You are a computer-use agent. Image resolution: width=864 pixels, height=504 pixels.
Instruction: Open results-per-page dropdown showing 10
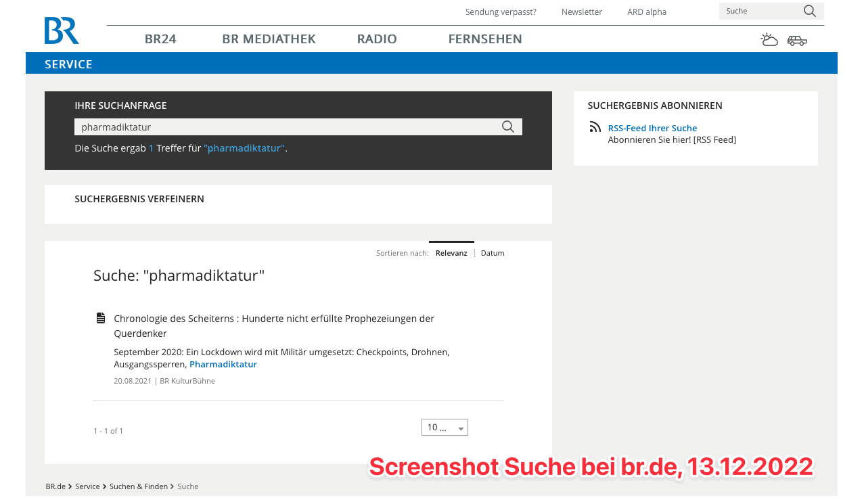tap(445, 428)
